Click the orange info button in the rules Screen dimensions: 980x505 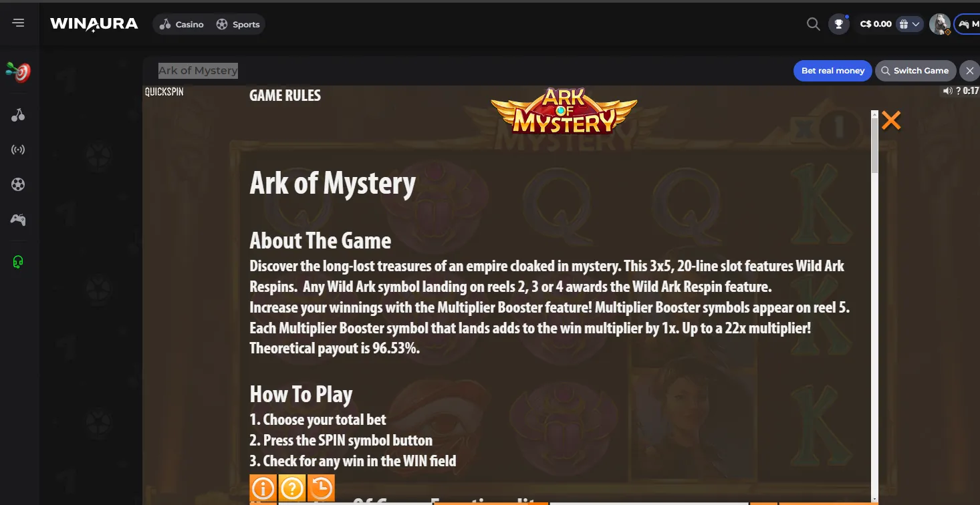[x=263, y=488]
